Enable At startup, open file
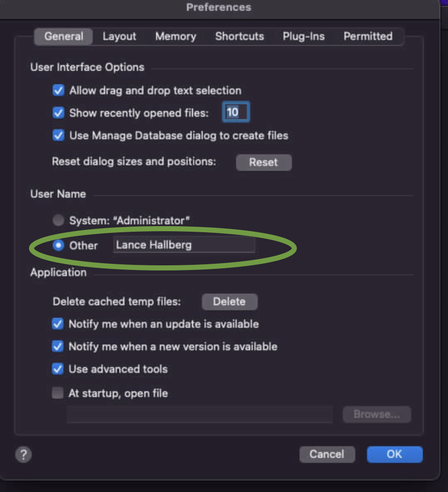448x492 pixels. (58, 393)
